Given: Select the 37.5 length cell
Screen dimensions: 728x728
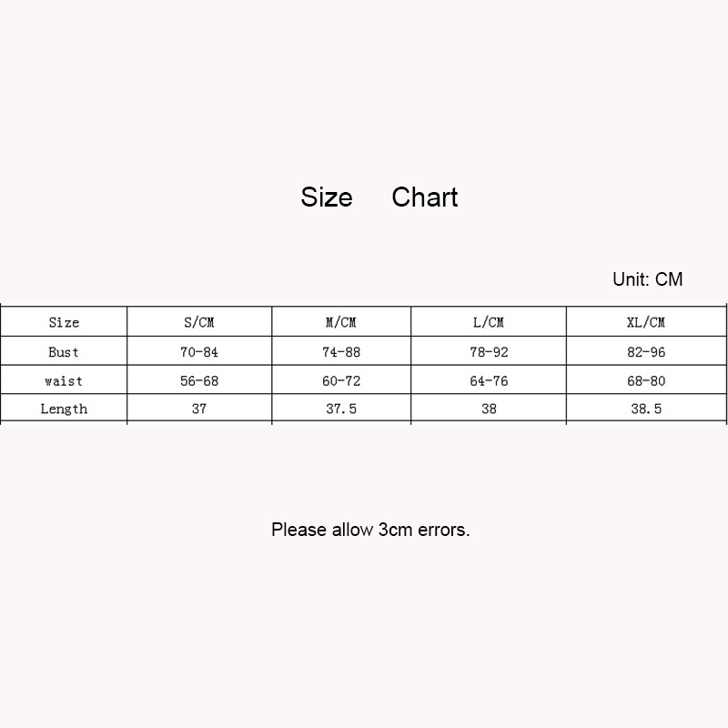Looking at the screenshot, I should 341,409.
